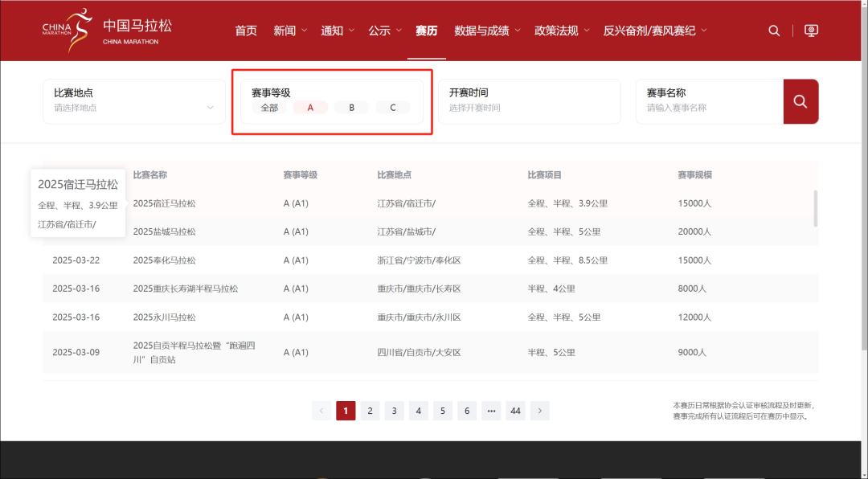Go to the 首页 home tab
This screenshot has width=868, height=479.
coord(246,31)
